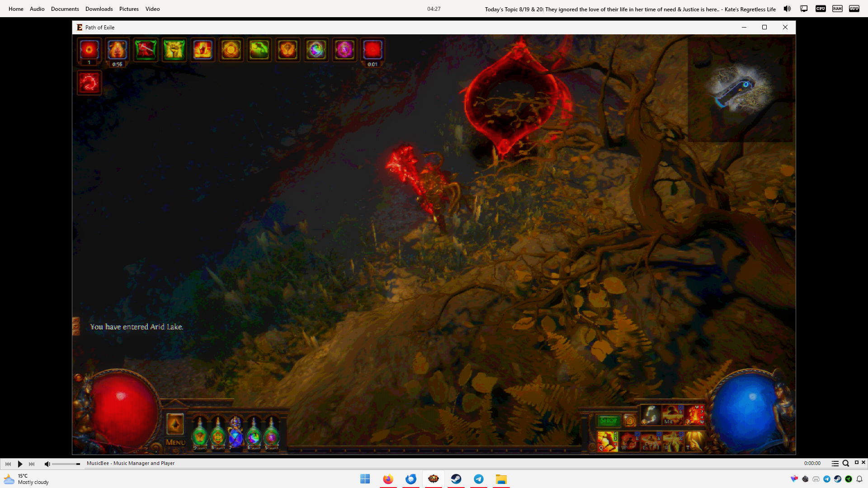The image size is (868, 488).
Task: Open the Documents menu
Action: [65, 9]
